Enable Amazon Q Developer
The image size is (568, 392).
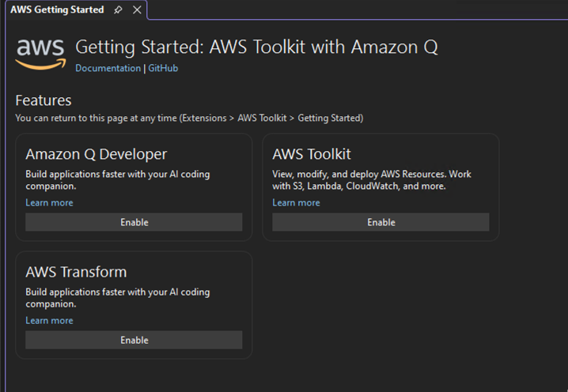tap(134, 222)
